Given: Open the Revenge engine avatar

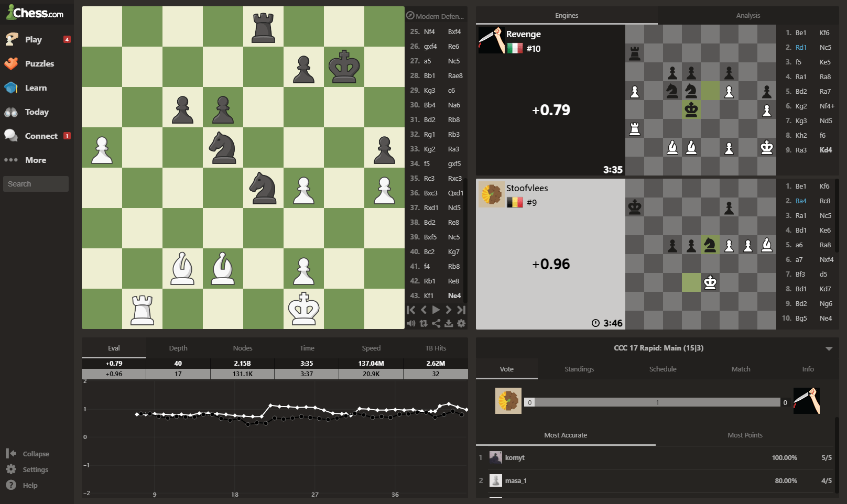Looking at the screenshot, I should point(491,40).
